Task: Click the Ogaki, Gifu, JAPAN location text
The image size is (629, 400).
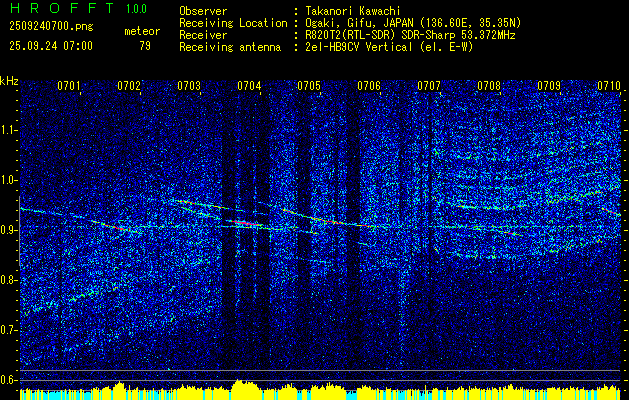Action: 413,23
